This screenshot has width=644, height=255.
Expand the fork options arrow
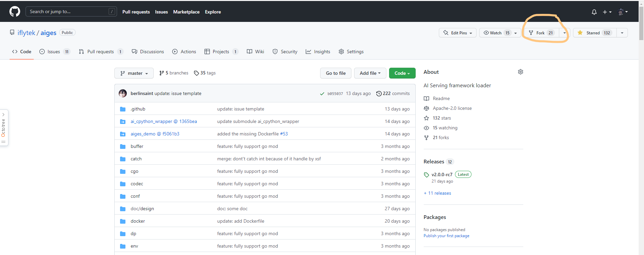click(x=564, y=33)
